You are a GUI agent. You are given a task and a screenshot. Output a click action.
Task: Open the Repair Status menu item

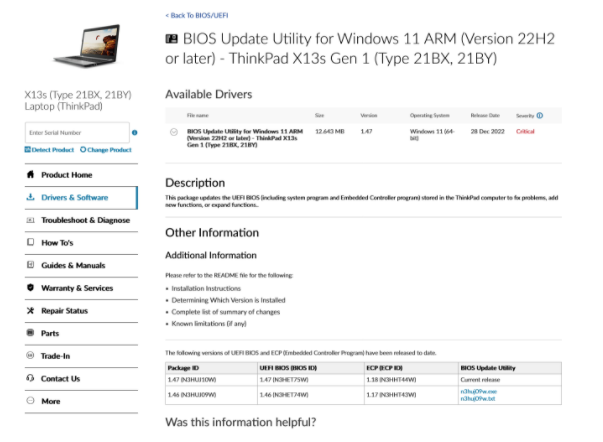81,311
